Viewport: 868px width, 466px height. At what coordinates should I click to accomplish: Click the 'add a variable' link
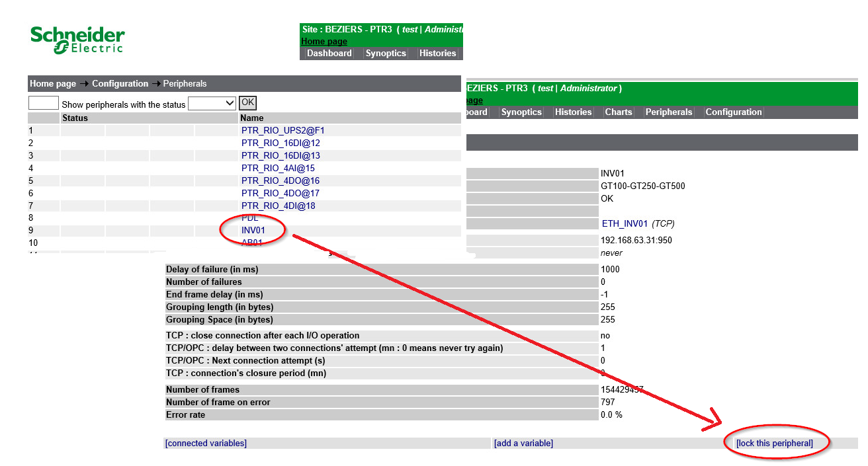523,444
